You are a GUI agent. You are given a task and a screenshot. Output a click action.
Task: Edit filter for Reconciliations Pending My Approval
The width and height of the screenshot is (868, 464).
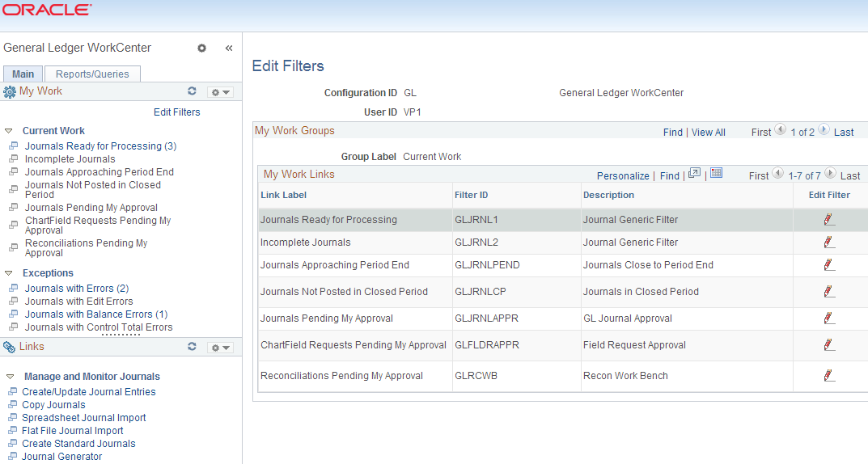(x=828, y=376)
